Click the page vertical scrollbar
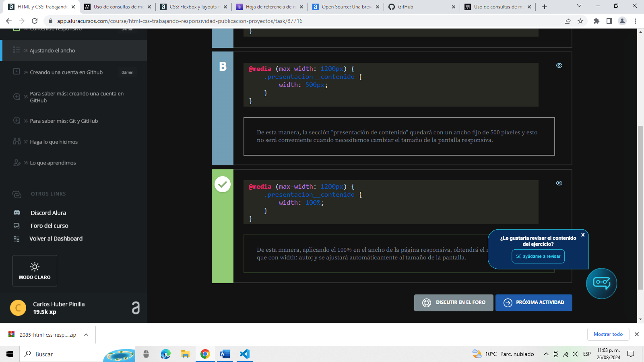 point(640,208)
